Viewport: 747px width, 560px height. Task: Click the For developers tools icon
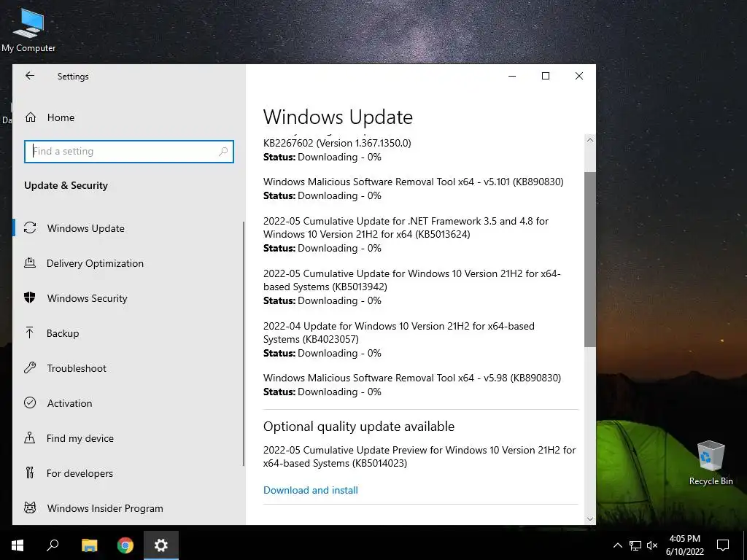pyautogui.click(x=29, y=472)
